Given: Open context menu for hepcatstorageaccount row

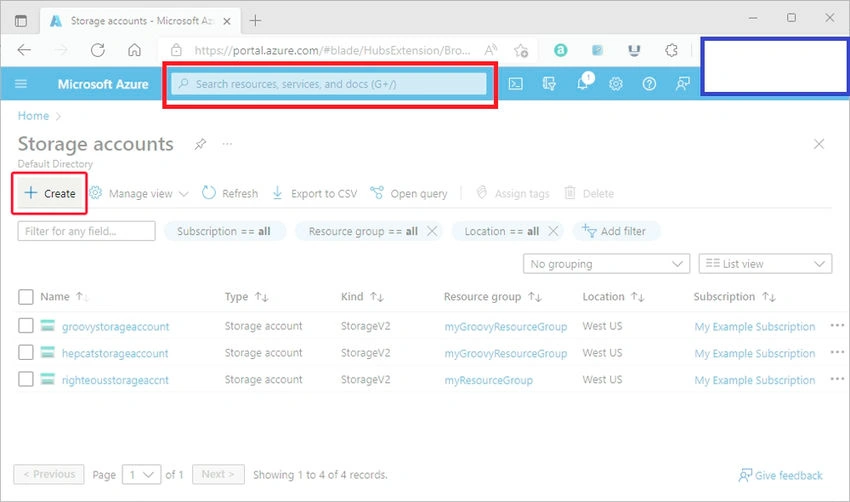Looking at the screenshot, I should click(x=837, y=352).
